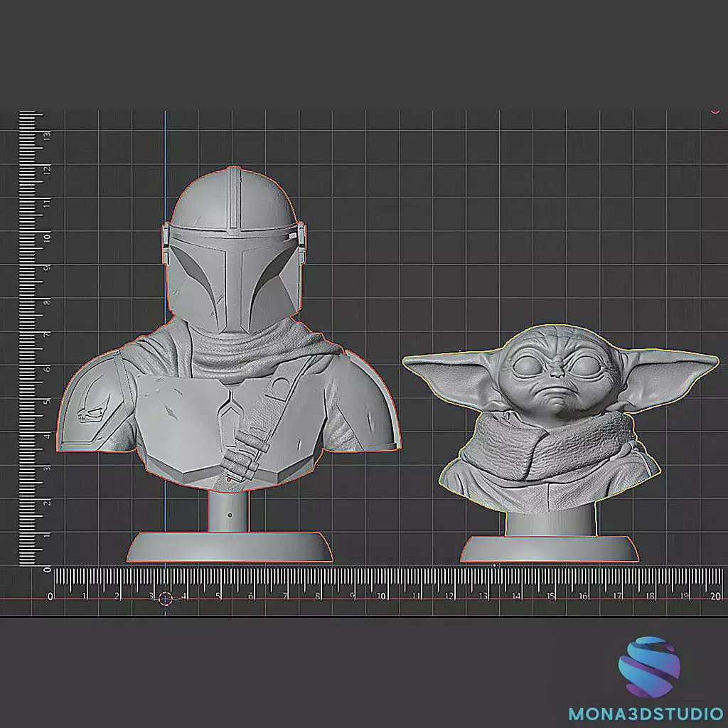This screenshot has width=728, height=728.
Task: Click the "13" mark on vertical ruler
Action: click(47, 135)
